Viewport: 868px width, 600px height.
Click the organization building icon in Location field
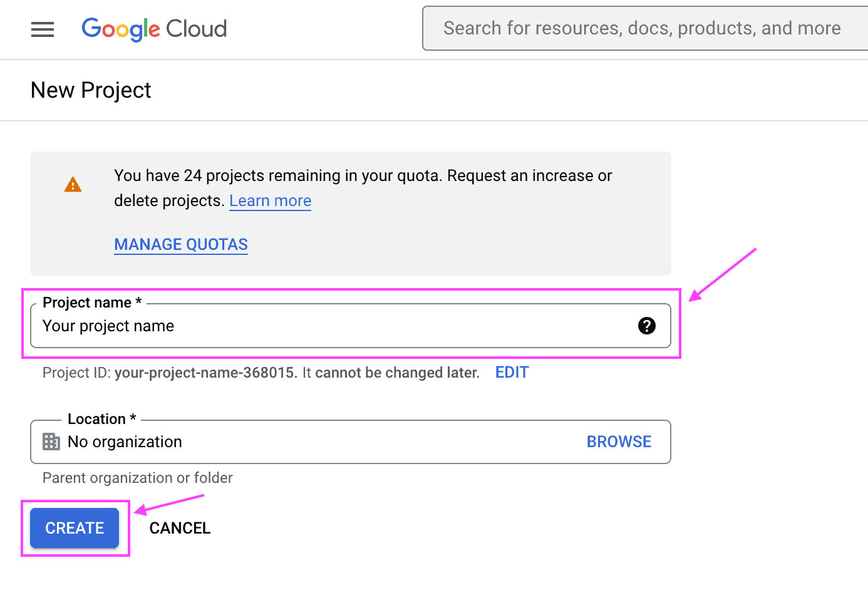click(51, 442)
